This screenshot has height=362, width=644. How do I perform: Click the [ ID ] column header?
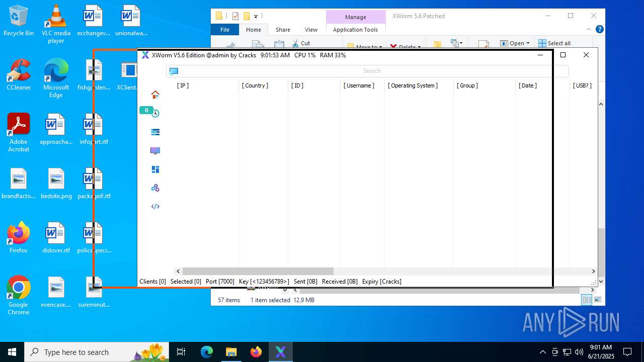pos(297,85)
